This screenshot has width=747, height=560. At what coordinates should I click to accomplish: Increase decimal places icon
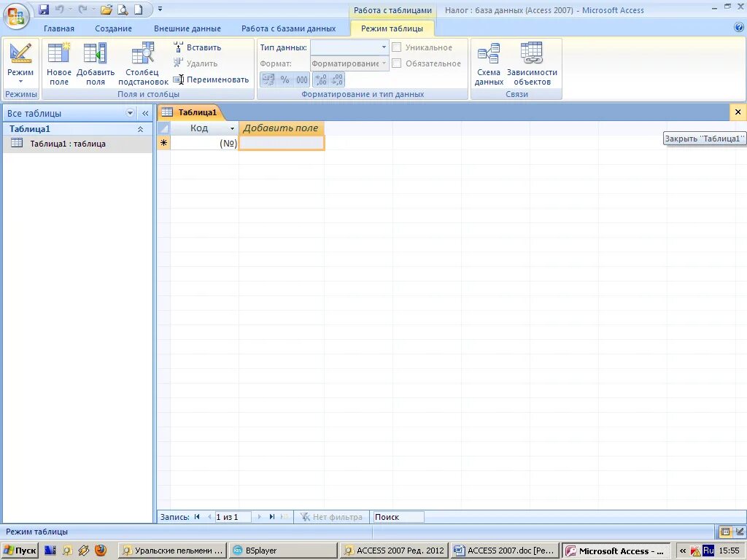pos(321,79)
